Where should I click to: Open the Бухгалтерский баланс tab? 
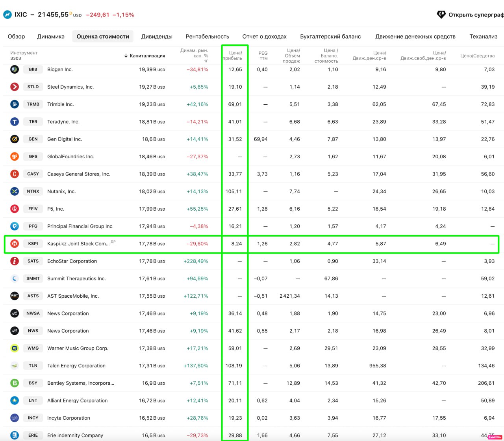pos(330,37)
